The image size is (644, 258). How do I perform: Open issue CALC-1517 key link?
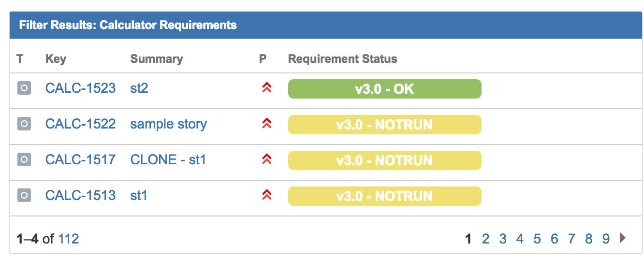(x=80, y=159)
